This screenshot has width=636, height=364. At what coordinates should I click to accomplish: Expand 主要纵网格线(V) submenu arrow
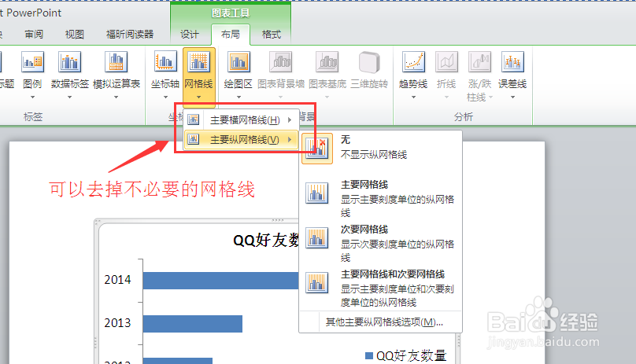tap(290, 139)
